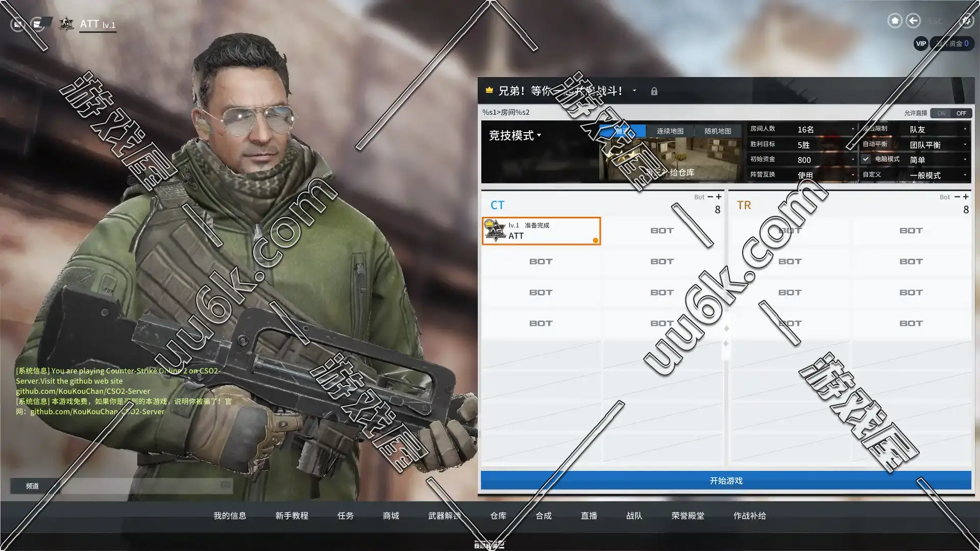Click the VIP badge
Image resolution: width=980 pixels, height=551 pixels.
click(921, 43)
